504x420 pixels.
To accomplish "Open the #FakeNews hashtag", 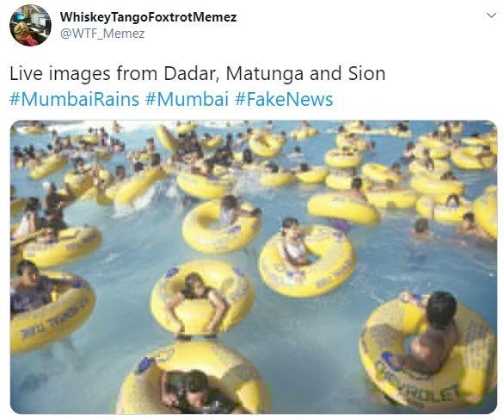I will coord(284,99).
